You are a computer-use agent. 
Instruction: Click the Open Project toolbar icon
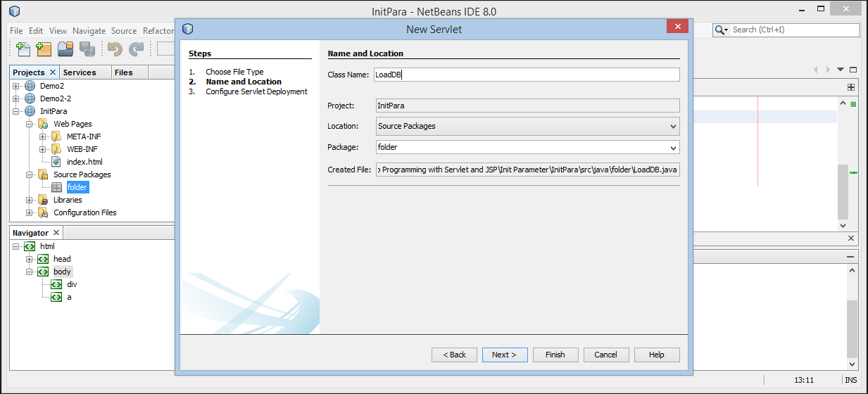65,49
